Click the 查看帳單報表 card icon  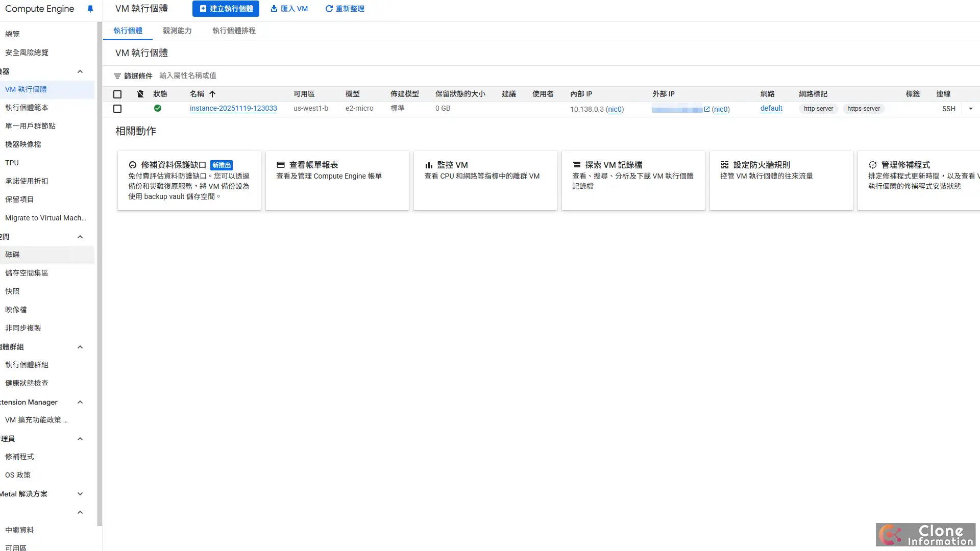[281, 165]
